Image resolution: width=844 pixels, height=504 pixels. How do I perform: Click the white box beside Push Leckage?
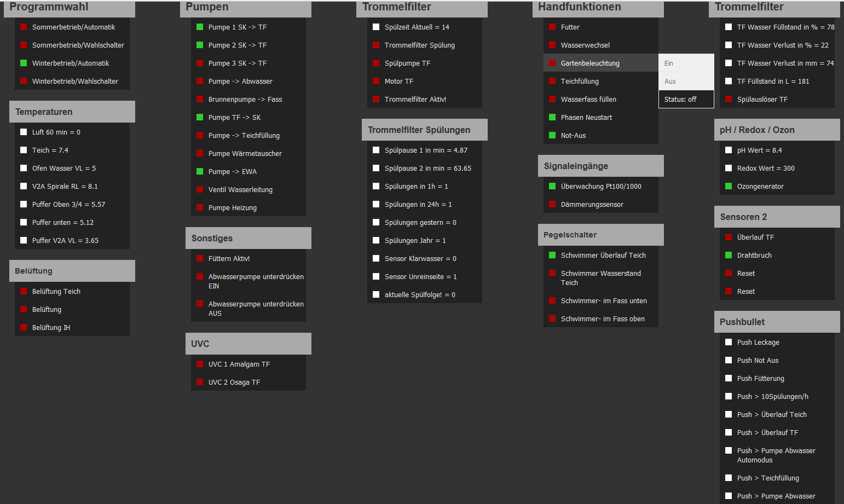tap(729, 343)
